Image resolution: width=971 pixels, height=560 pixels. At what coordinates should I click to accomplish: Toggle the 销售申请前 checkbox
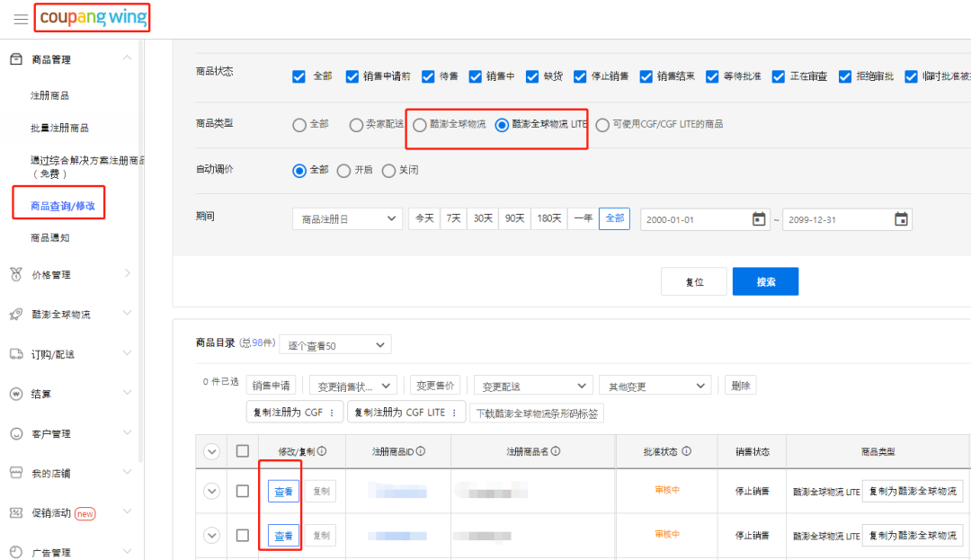point(352,76)
